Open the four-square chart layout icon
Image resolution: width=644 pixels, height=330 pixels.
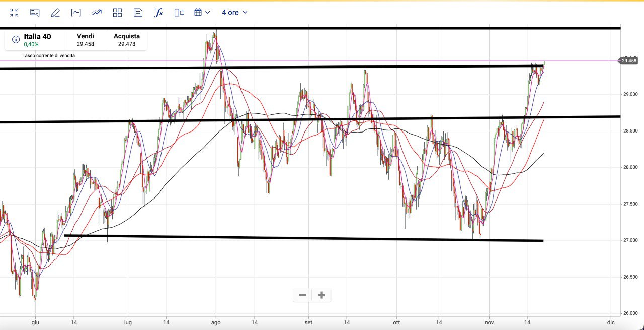click(x=117, y=13)
